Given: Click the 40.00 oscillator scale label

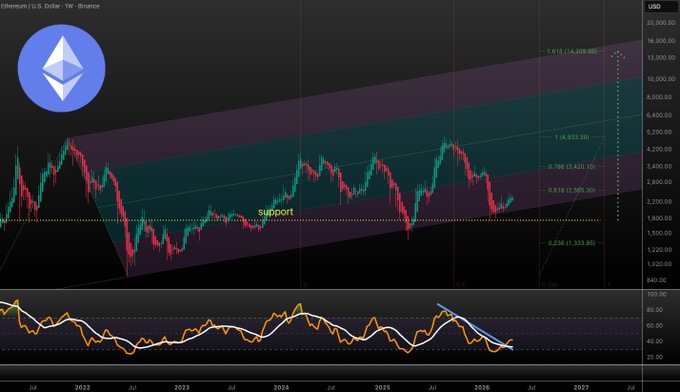Looking at the screenshot, I should (x=655, y=341).
